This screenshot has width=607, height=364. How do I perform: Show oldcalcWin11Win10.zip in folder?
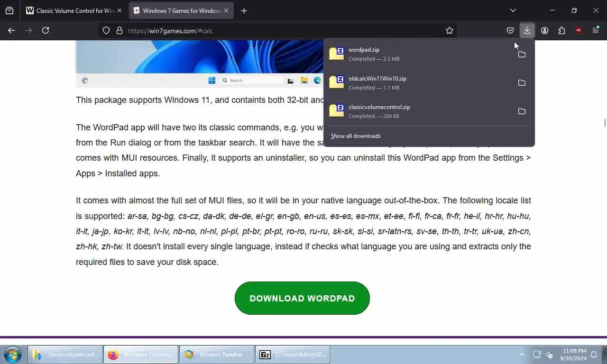(522, 83)
